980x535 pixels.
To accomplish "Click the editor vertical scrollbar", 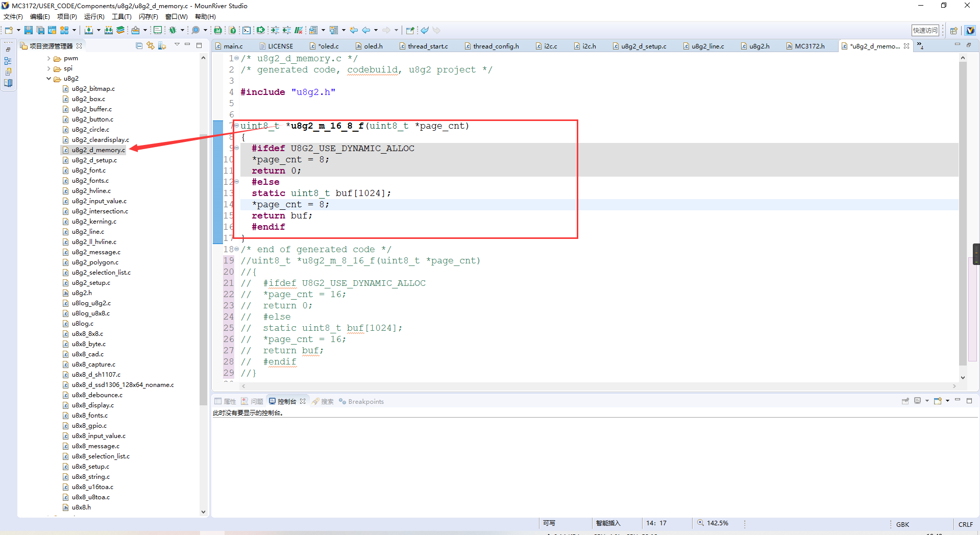I will 963,214.
